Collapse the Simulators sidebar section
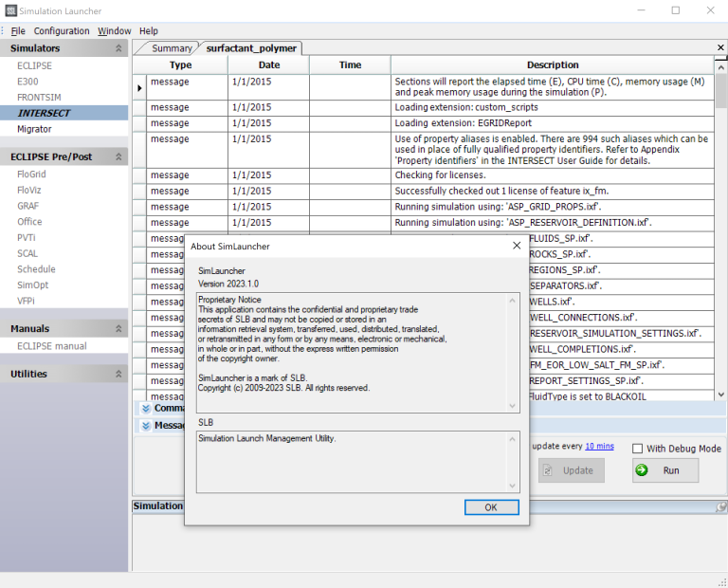 [118, 48]
